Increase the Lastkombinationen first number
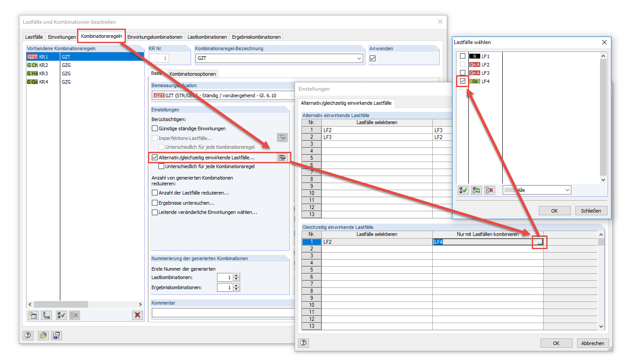This screenshot has height=364, width=633. click(x=237, y=276)
